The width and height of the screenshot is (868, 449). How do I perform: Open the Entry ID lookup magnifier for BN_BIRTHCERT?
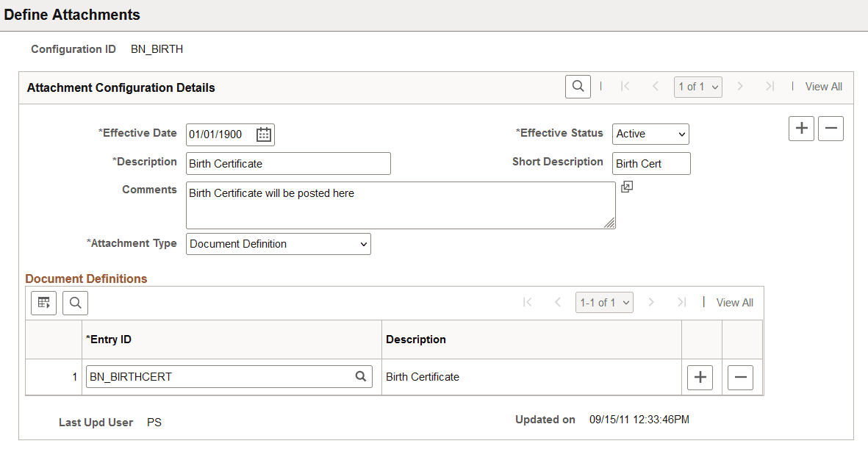(361, 376)
